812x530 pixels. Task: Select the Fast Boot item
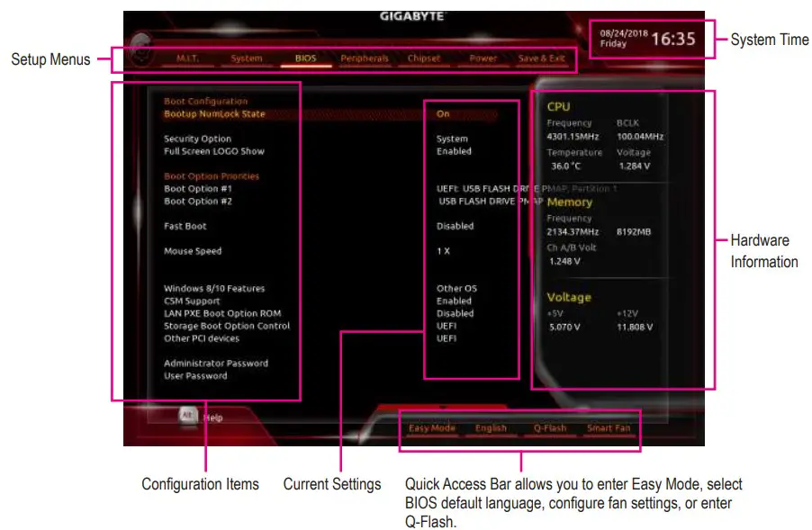185,226
